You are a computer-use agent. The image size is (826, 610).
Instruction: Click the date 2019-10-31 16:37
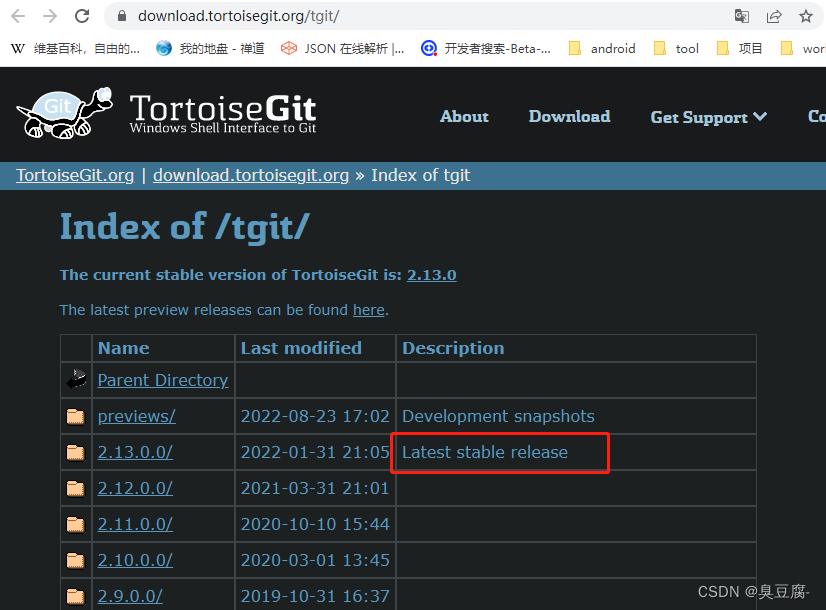click(315, 596)
